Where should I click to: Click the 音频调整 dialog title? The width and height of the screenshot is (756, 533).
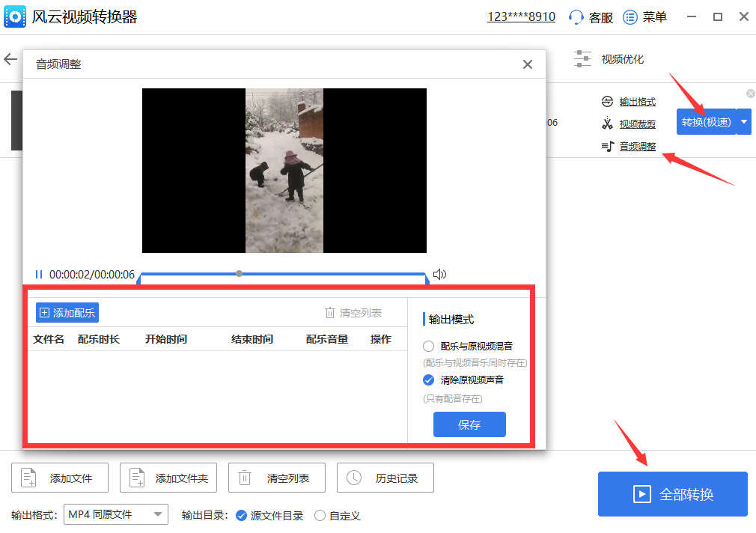point(58,64)
